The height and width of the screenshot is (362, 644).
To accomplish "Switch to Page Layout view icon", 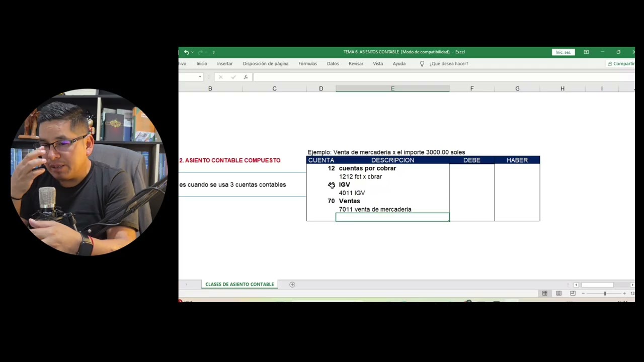I will click(558, 293).
